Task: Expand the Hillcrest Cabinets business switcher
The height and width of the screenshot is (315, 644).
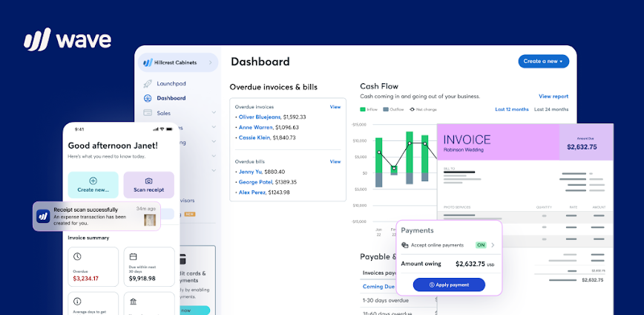Action: click(210, 63)
